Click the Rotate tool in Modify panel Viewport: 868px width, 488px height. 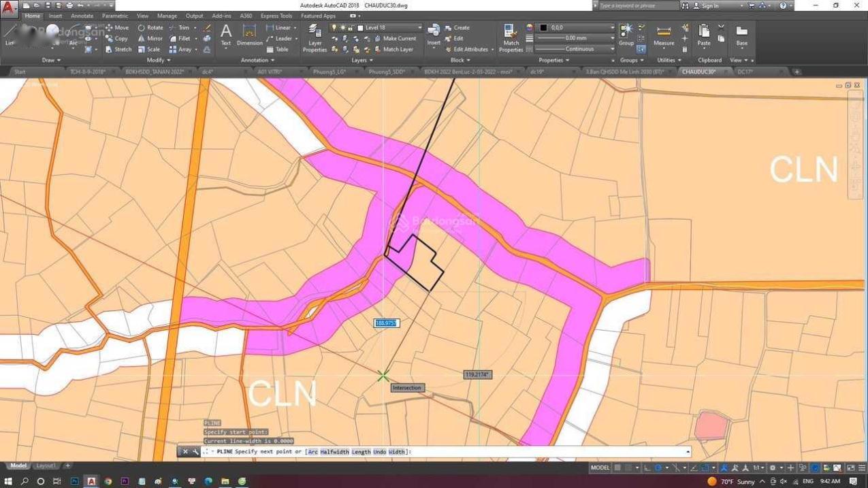click(150, 28)
